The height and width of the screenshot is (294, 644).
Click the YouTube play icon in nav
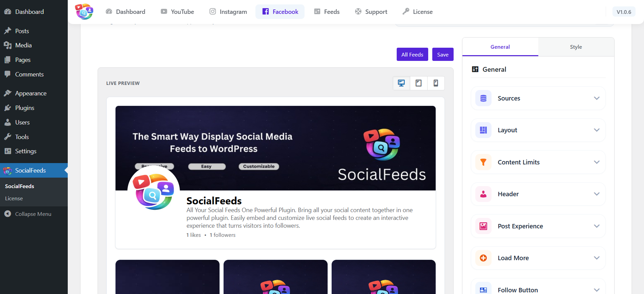click(x=164, y=12)
